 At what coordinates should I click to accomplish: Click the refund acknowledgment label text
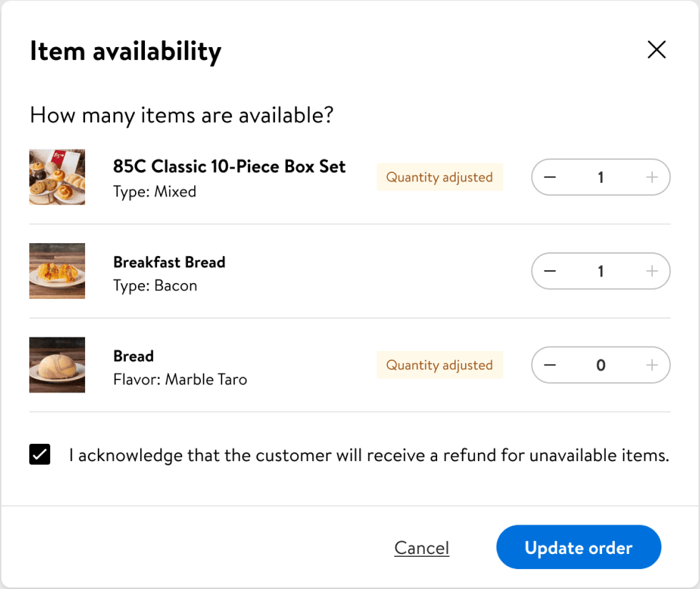click(x=369, y=455)
